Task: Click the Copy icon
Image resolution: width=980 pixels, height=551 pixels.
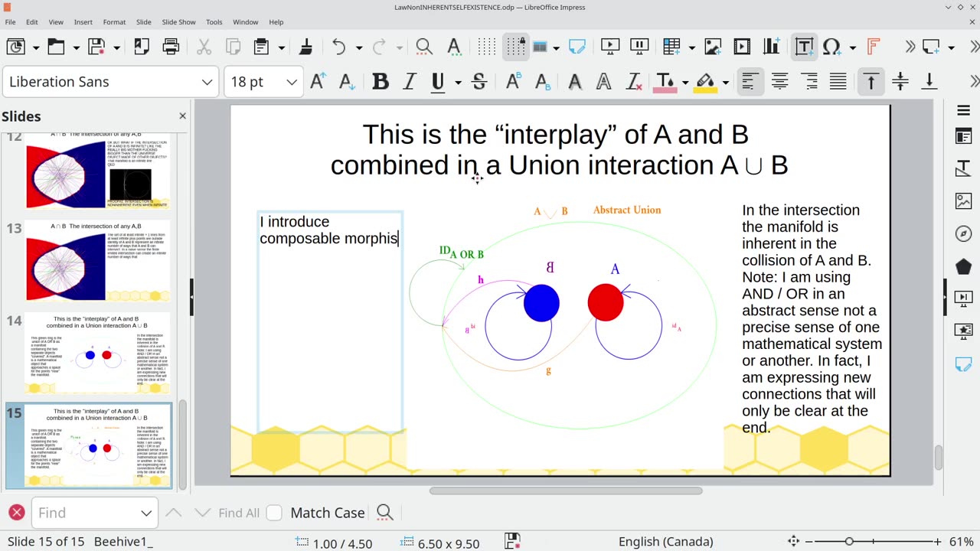Action: (233, 47)
